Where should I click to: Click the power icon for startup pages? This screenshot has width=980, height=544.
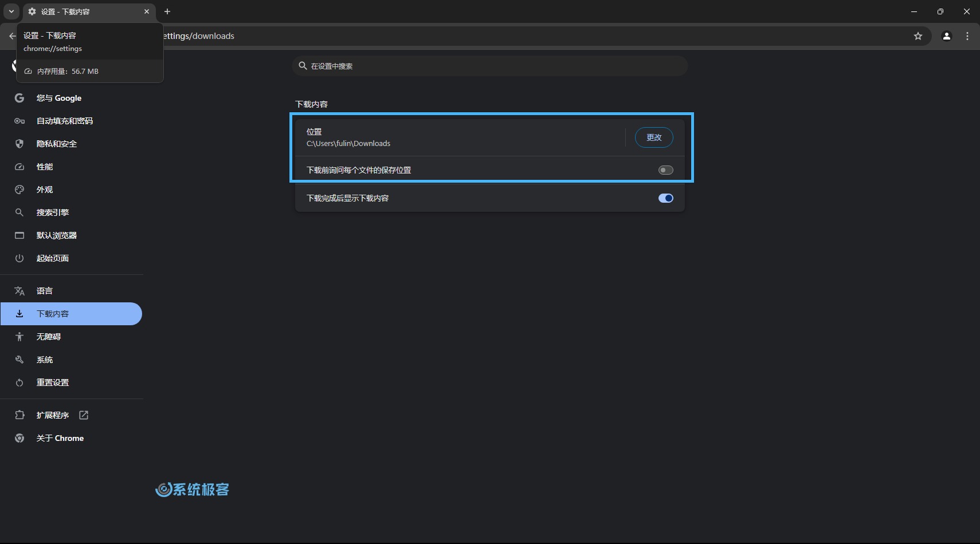tap(19, 258)
